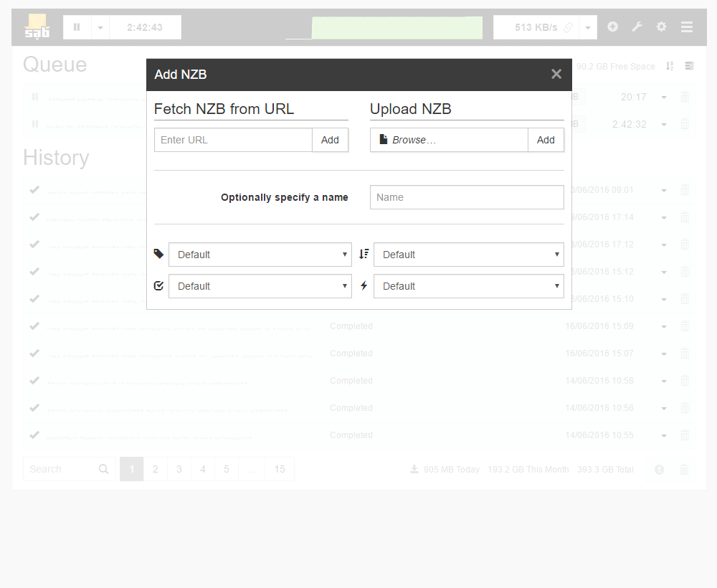Screen dimensions: 717x588
Task: Open the script lightning-bolt dropdown
Action: click(468, 286)
